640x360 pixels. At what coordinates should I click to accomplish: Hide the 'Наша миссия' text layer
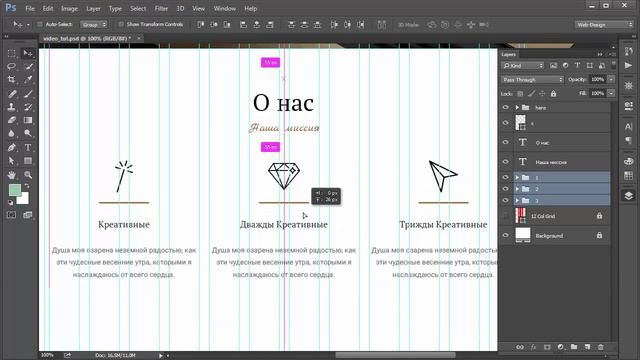(505, 162)
